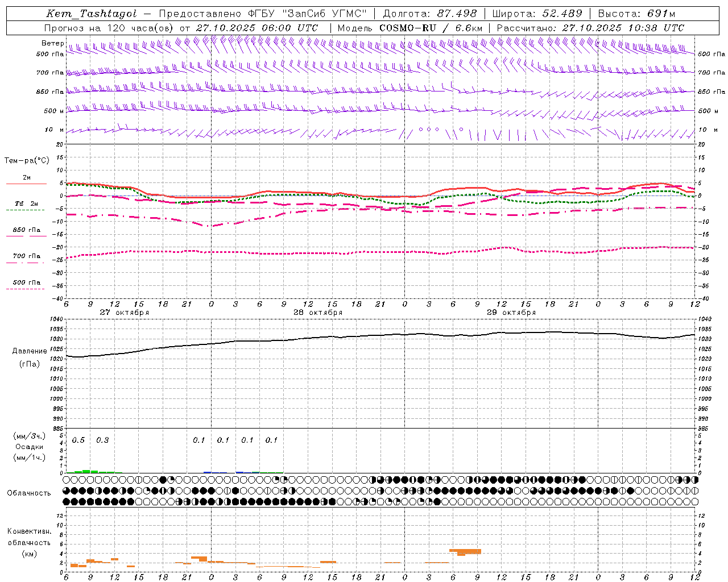The height and width of the screenshot is (582, 728).
Task: Click the 0.5 precipitation value
Action: [78, 440]
